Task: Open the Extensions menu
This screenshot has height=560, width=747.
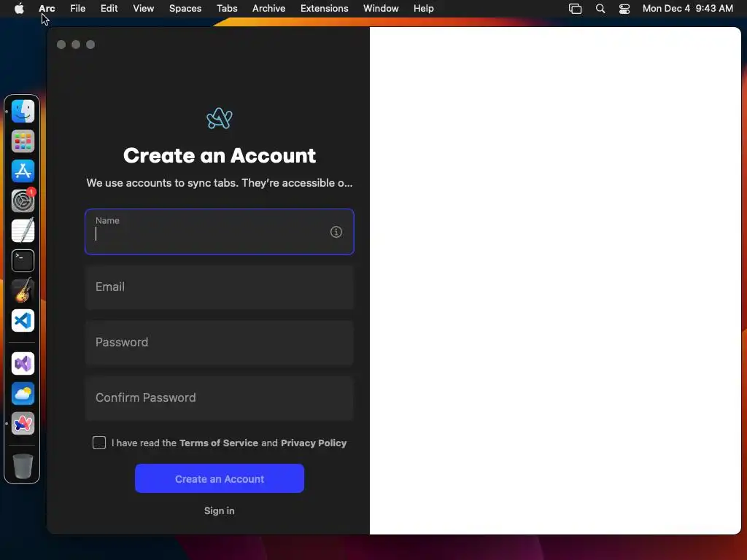Action: coord(325,8)
